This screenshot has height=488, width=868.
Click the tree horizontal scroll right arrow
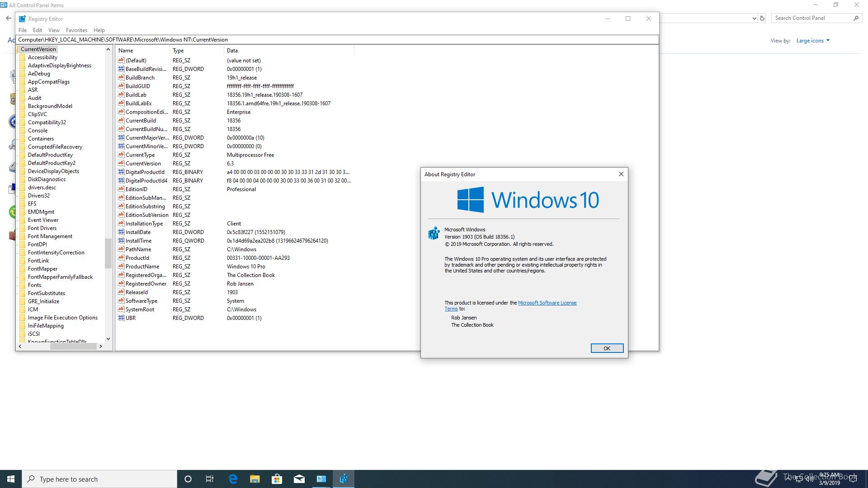(x=100, y=347)
